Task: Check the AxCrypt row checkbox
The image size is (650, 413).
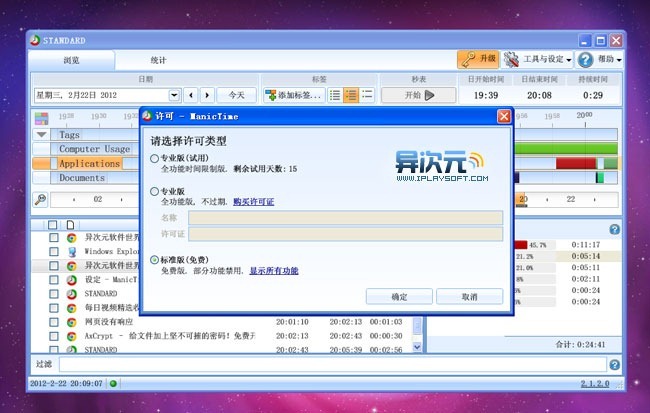Action: point(54,336)
